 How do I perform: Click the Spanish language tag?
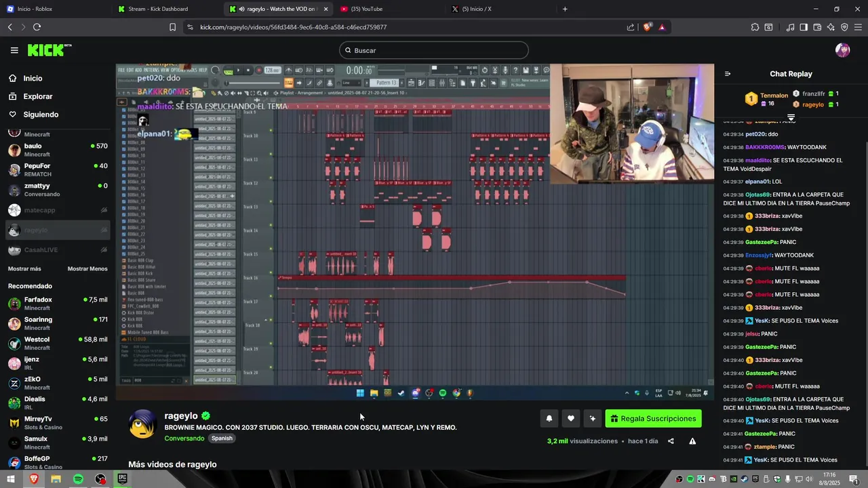[x=222, y=439]
